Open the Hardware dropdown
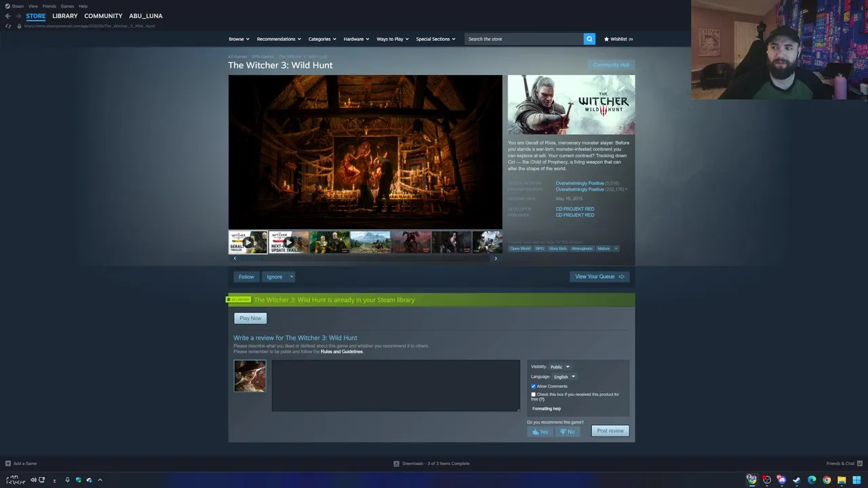868x488 pixels. pyautogui.click(x=356, y=39)
